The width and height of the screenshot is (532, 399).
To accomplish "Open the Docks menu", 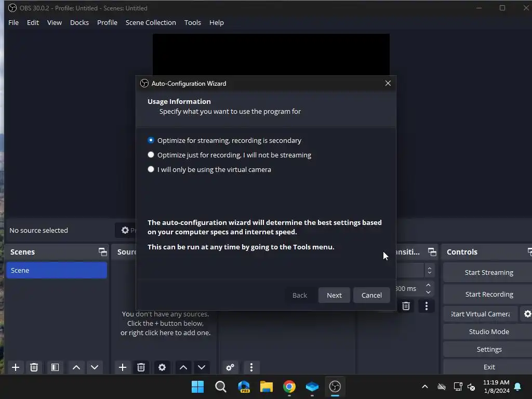I will [x=79, y=22].
